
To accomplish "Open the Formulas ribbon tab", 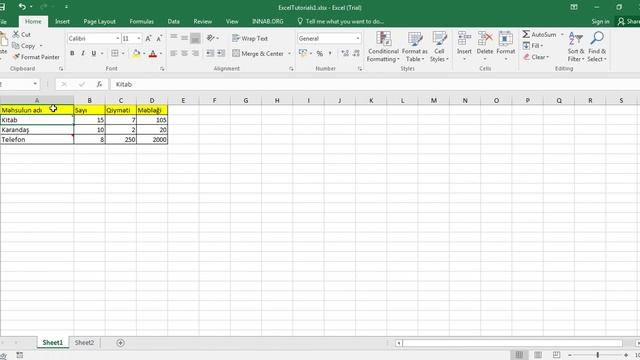I will [x=142, y=21].
